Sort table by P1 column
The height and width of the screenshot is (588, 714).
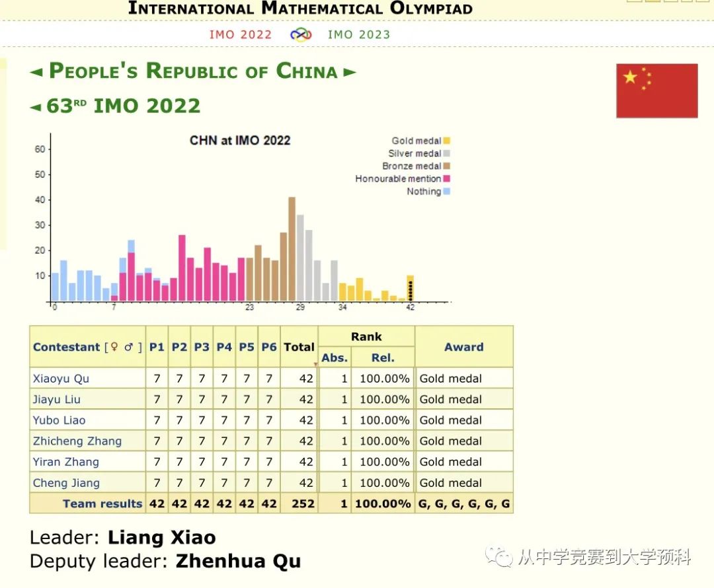[x=157, y=347]
